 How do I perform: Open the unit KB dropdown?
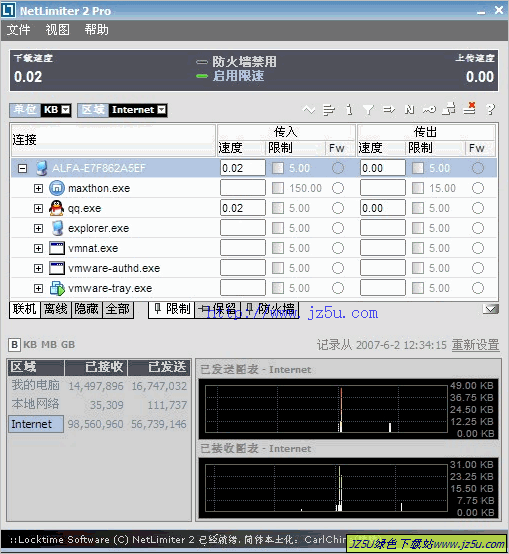[66, 110]
